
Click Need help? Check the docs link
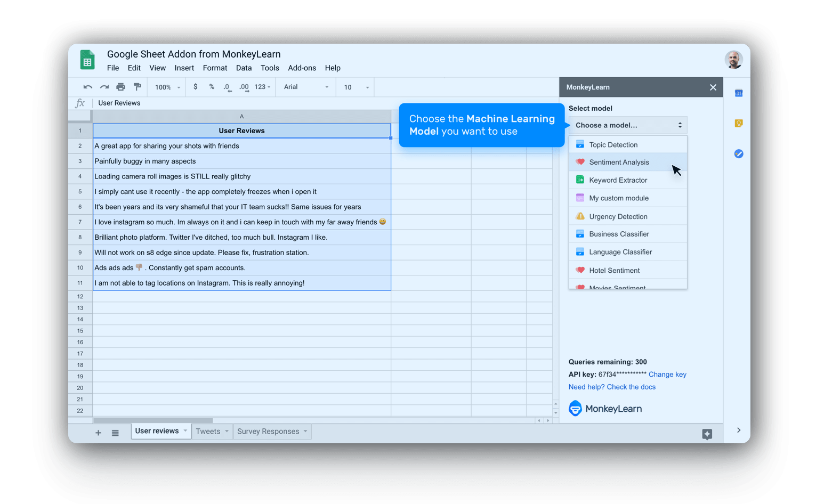tap(612, 387)
